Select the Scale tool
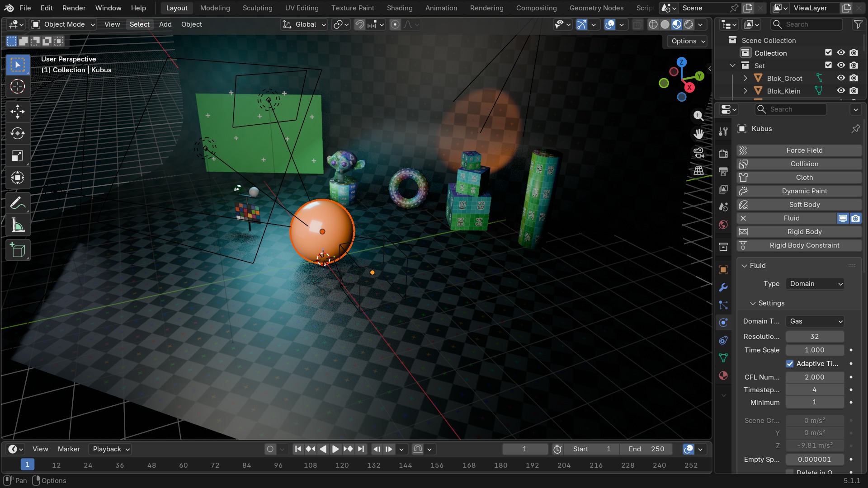The width and height of the screenshot is (868, 488). (x=18, y=156)
